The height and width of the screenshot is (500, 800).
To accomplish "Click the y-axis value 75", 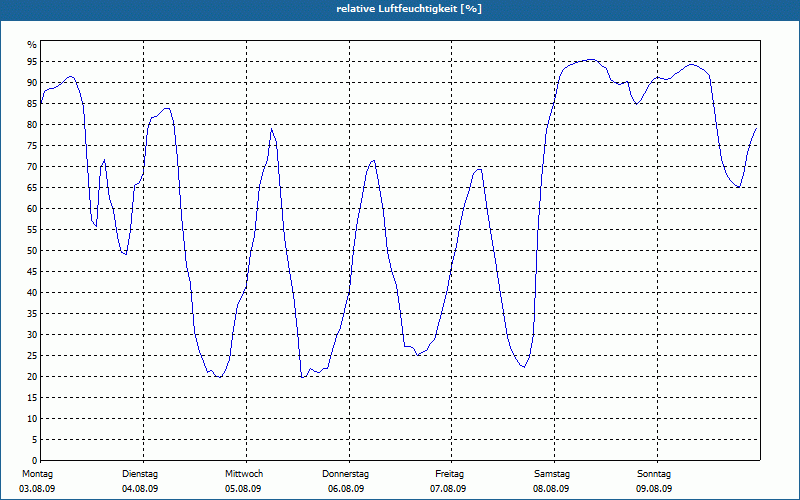I will click(32, 145).
